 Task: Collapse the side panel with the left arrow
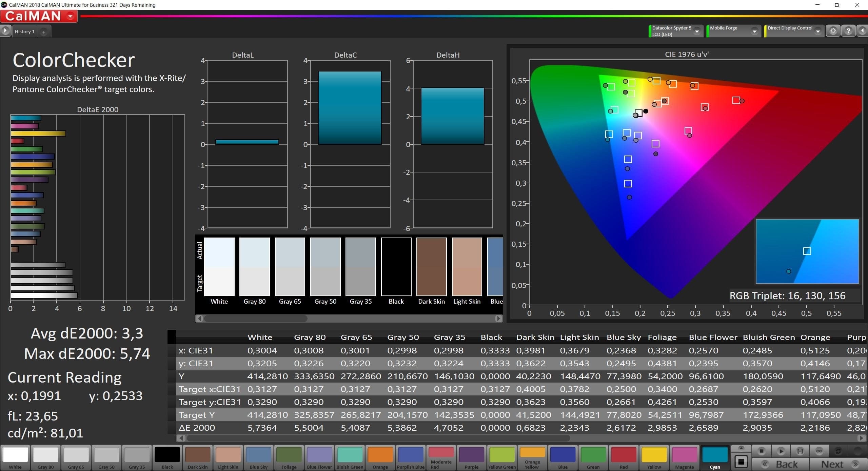[863, 31]
